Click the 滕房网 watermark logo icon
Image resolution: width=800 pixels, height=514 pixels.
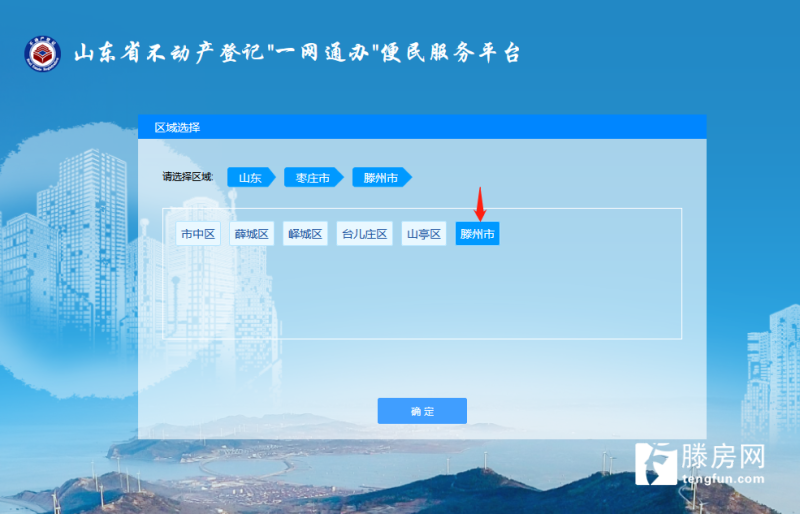pyautogui.click(x=656, y=463)
